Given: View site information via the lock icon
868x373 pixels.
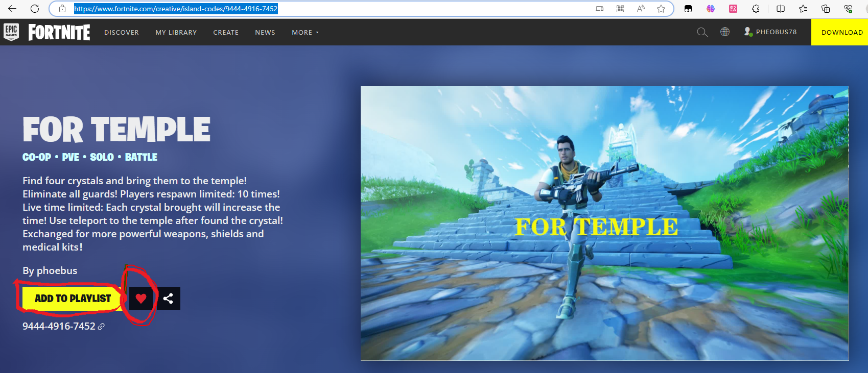Looking at the screenshot, I should 62,9.
